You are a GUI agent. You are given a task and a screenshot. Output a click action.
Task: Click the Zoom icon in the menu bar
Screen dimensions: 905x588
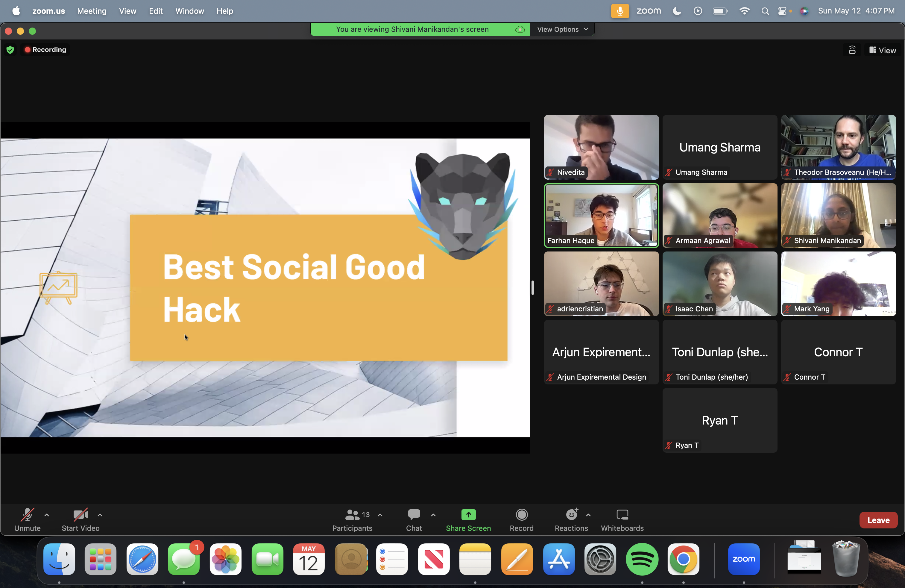point(648,11)
